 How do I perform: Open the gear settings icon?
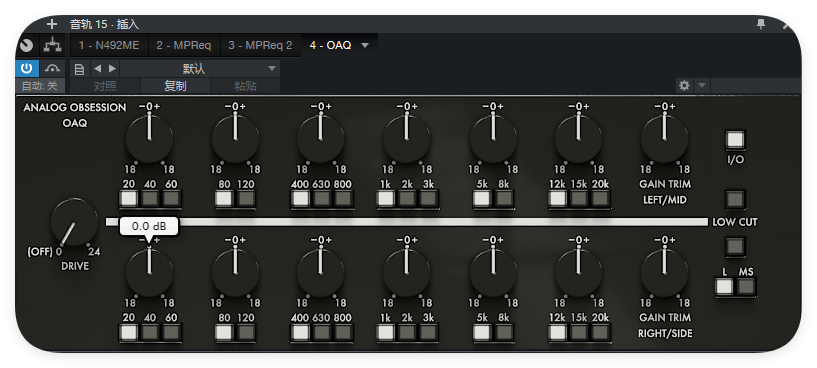point(684,85)
